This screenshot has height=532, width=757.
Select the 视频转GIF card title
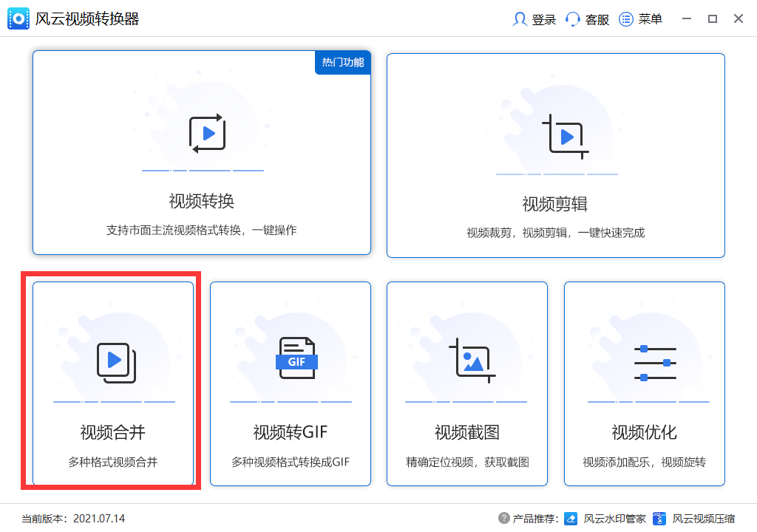290,432
